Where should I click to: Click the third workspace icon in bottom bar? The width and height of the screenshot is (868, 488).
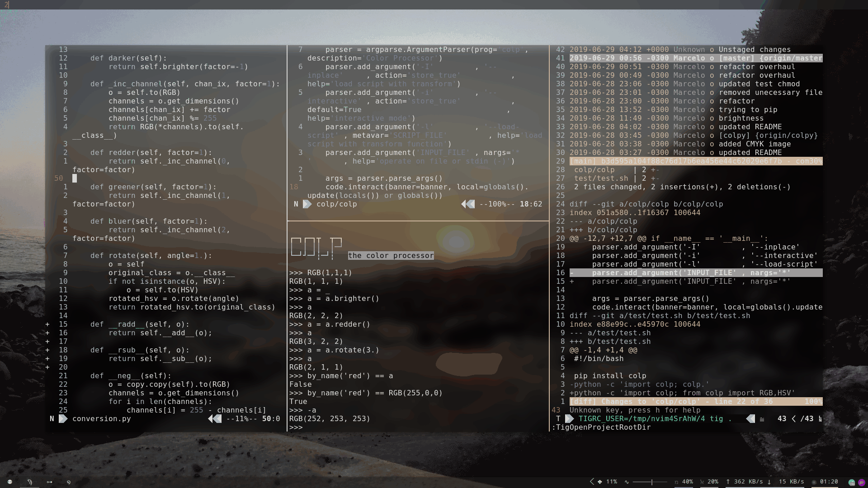(49, 482)
